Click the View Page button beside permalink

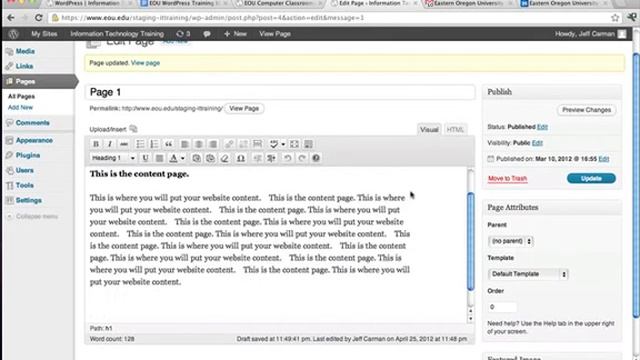point(244,109)
